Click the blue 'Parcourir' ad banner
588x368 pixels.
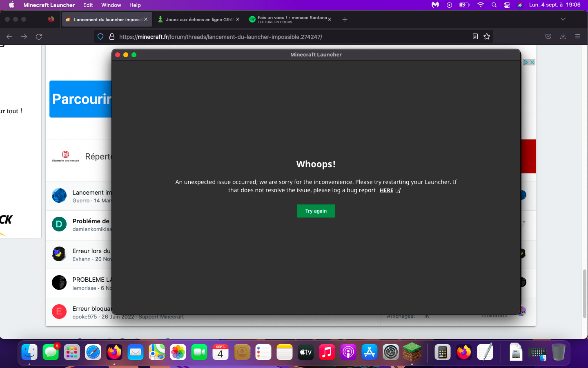click(80, 99)
